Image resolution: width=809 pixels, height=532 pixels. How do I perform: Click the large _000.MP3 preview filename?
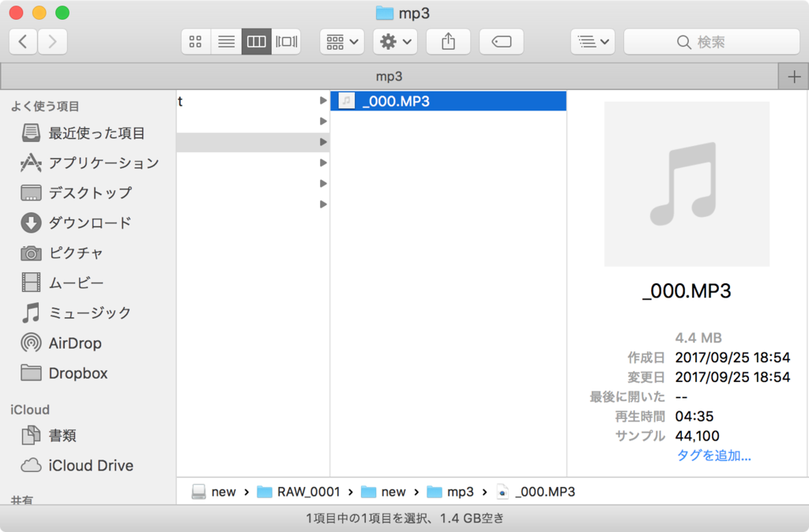pos(687,291)
